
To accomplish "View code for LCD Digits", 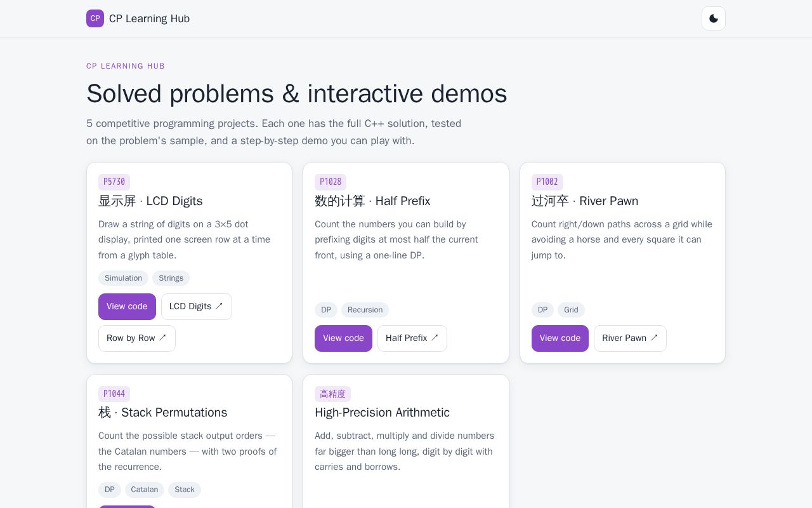I will click(x=127, y=307).
